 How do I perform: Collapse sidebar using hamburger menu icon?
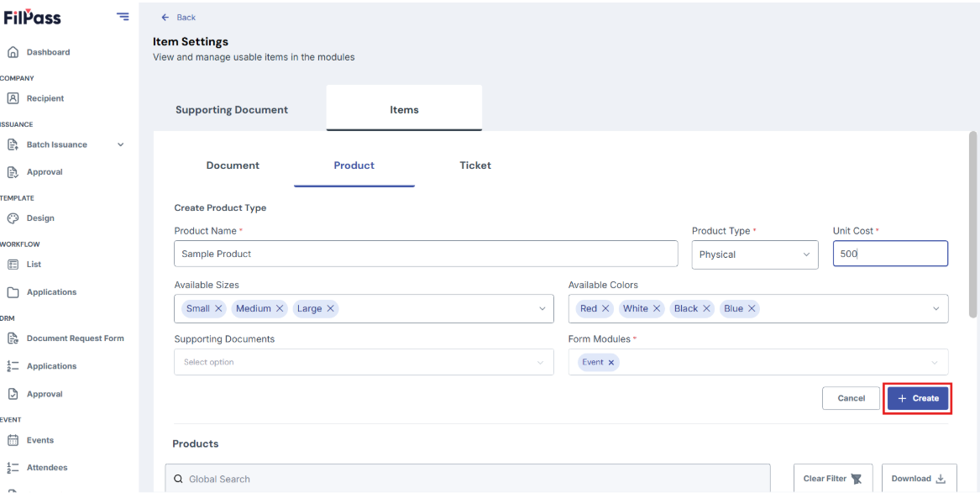[x=123, y=17]
